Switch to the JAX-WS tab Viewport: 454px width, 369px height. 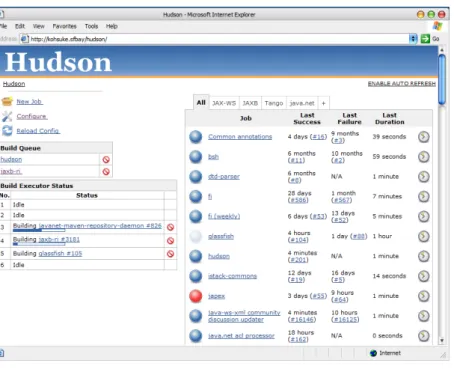pos(224,103)
